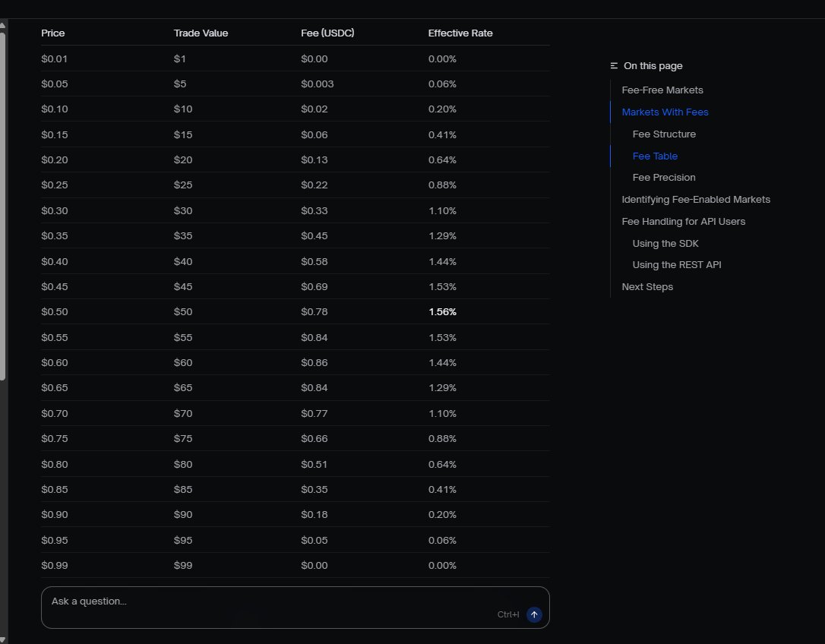Click the scrollbar down arrow

point(2,639)
